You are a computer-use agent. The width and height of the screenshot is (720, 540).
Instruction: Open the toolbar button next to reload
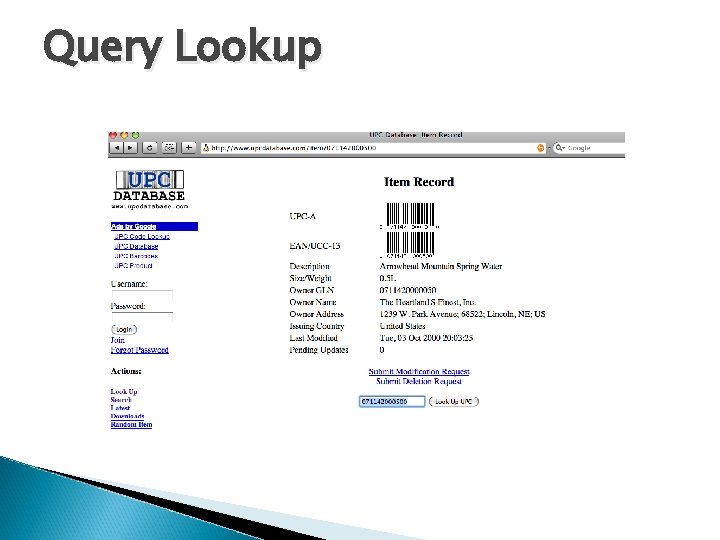click(x=169, y=148)
